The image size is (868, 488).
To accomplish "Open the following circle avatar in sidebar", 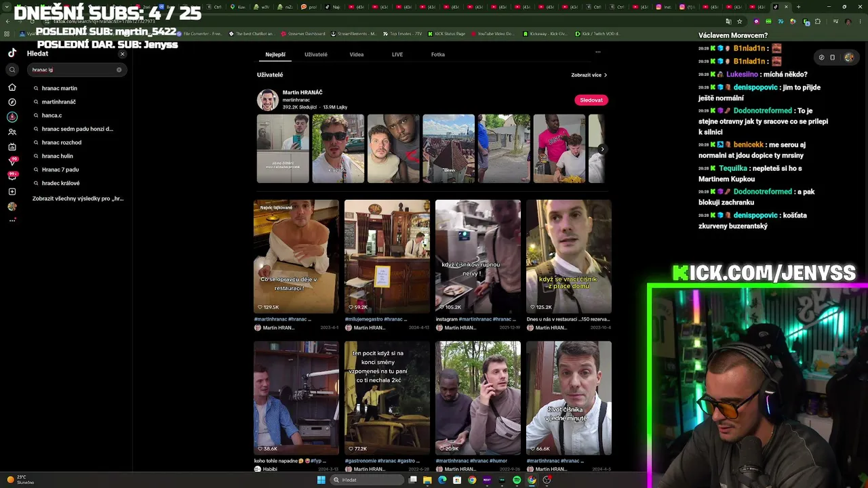I will click(12, 117).
